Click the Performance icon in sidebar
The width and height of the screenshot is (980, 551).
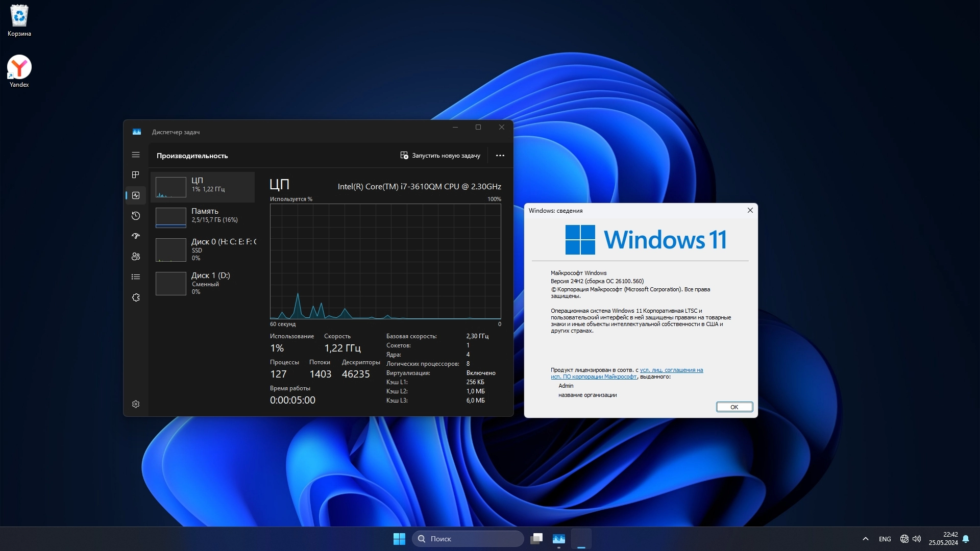(135, 195)
